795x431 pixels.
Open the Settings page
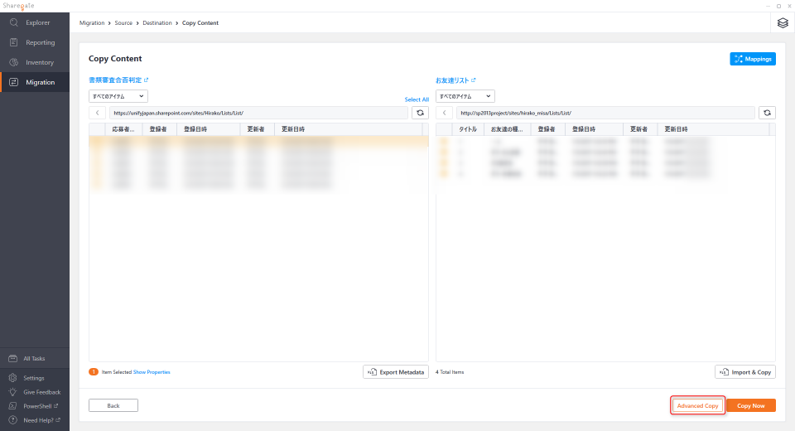pyautogui.click(x=33, y=378)
